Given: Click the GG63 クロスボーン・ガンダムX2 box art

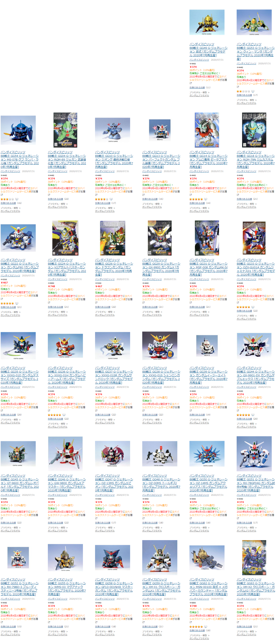Looking at the screenshot, I should tap(254, 557).
